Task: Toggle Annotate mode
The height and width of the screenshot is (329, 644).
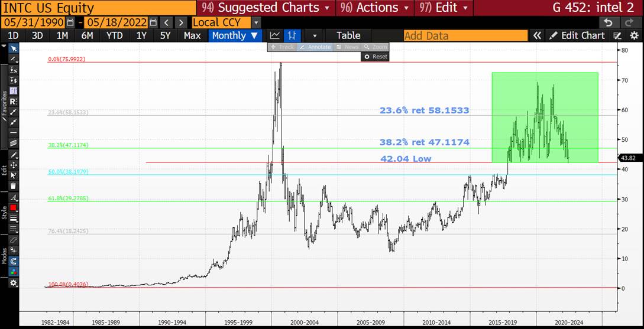Action: pos(314,47)
